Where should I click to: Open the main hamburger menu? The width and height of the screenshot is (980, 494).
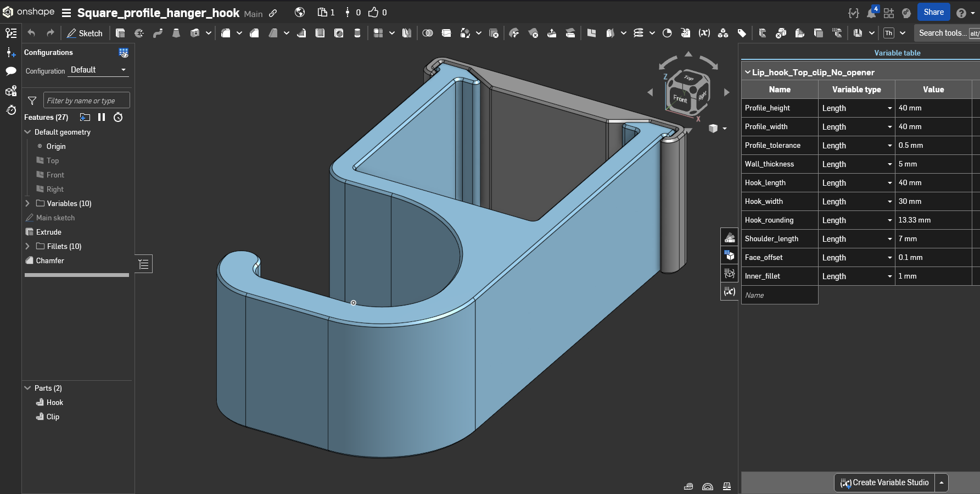(66, 13)
